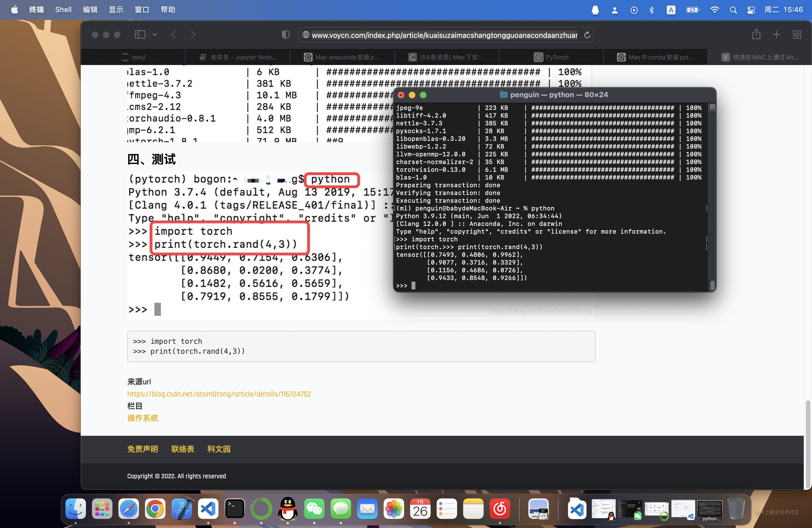Open Calendar from the Dock
Viewport: 812px width, 528px height.
tap(420, 509)
